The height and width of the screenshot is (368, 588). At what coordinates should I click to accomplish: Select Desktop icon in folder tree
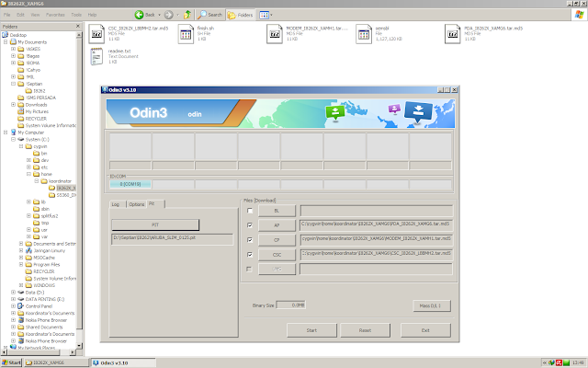pyautogui.click(x=5, y=35)
